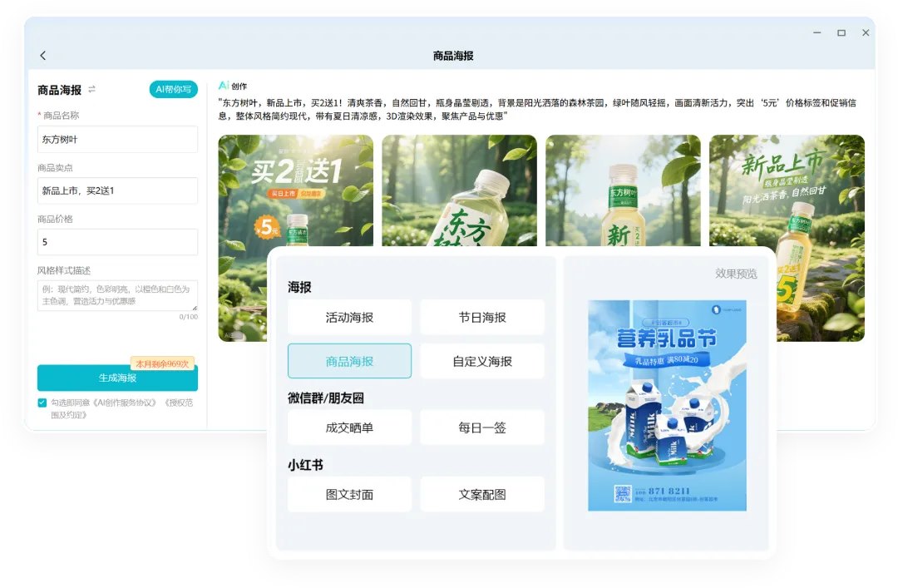898x588 pixels.
Task: Open the fourth poster thumbnail 新品上市
Action: click(x=820, y=238)
